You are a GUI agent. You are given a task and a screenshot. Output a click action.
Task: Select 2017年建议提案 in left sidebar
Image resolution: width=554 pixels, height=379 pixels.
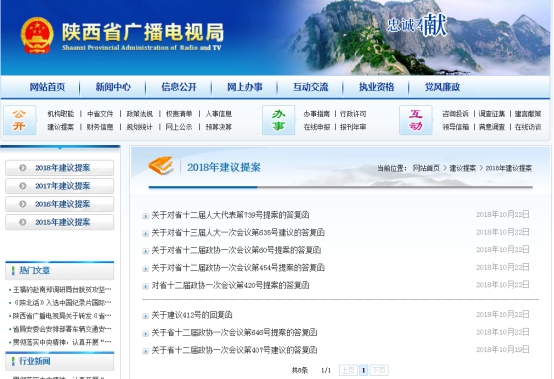[x=59, y=186]
